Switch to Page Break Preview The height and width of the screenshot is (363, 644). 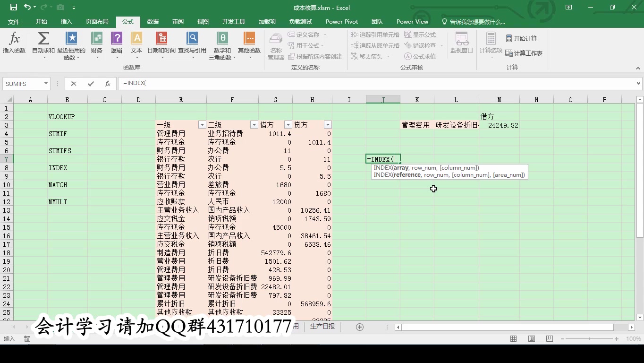(550, 339)
